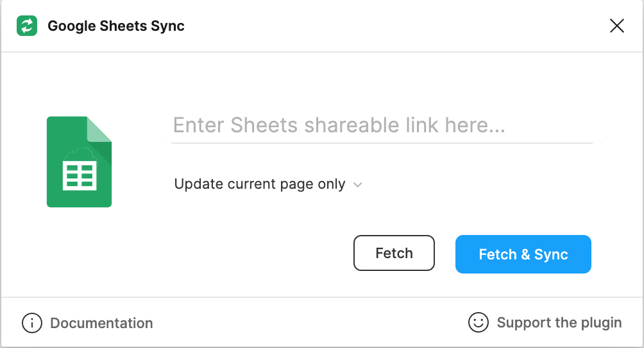This screenshot has width=644, height=348.
Task: Click the blue Fetch & Sync button
Action: pos(523,254)
